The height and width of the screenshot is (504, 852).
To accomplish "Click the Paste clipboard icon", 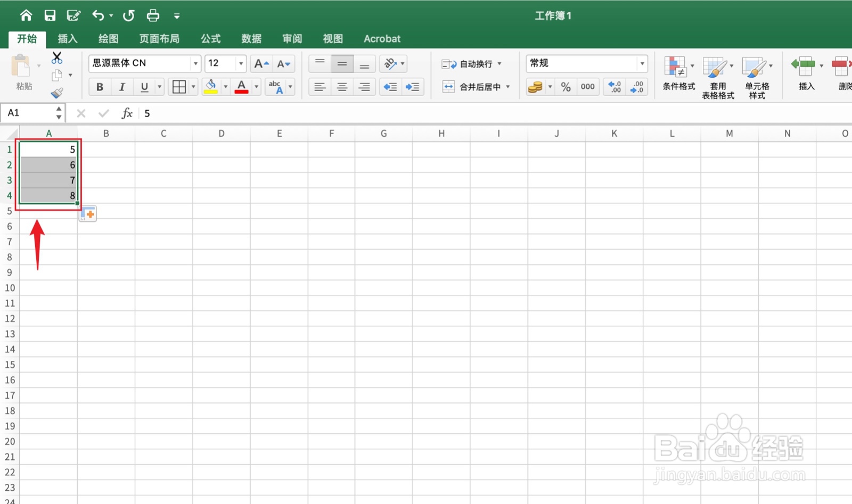I will 21,66.
